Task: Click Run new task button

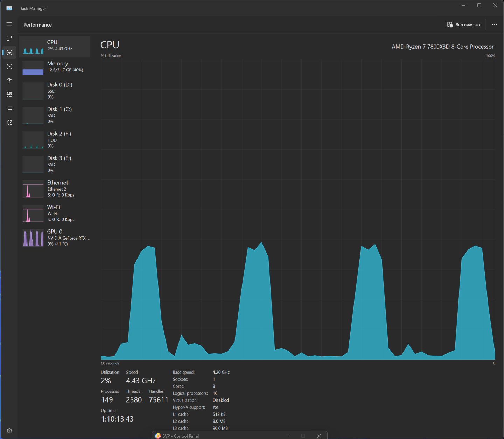Action: [464, 25]
